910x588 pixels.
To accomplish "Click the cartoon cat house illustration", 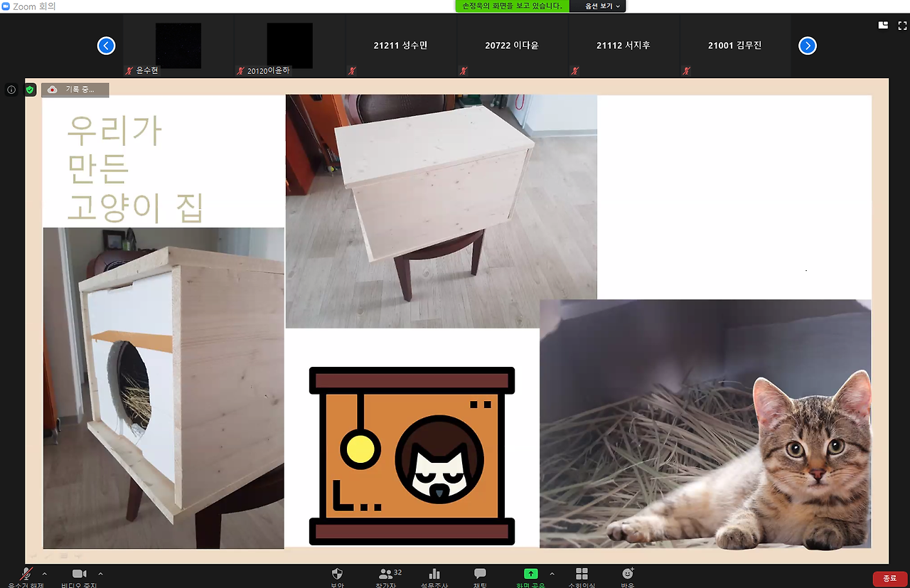I will click(x=412, y=456).
